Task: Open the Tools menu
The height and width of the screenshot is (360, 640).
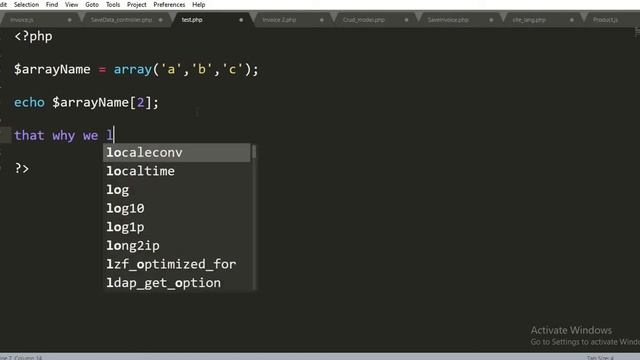Action: point(113,4)
